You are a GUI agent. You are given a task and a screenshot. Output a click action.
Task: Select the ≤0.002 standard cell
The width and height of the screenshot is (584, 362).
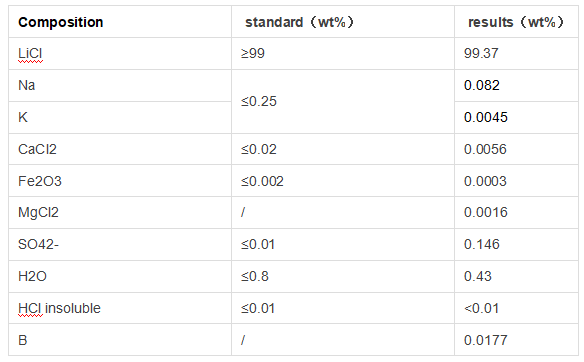(x=343, y=181)
